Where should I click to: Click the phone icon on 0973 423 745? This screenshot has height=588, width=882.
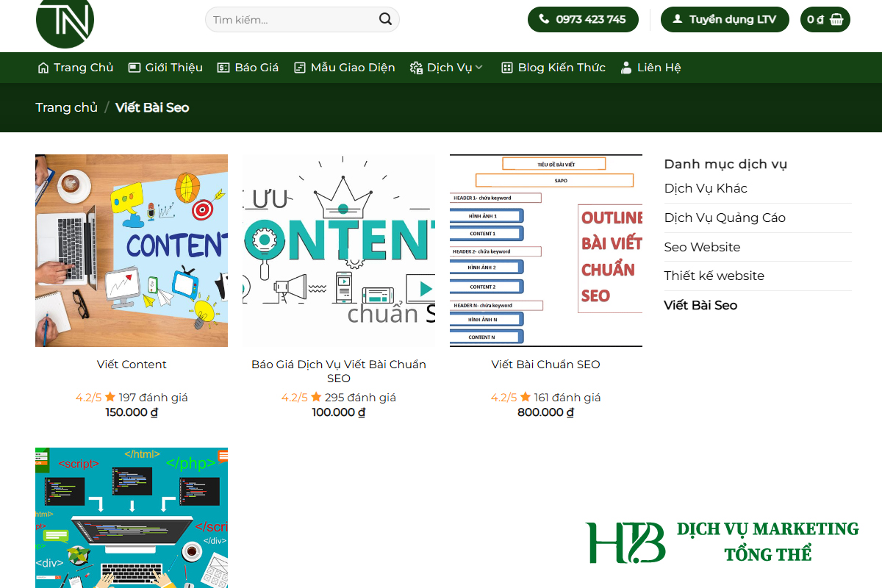pos(542,19)
